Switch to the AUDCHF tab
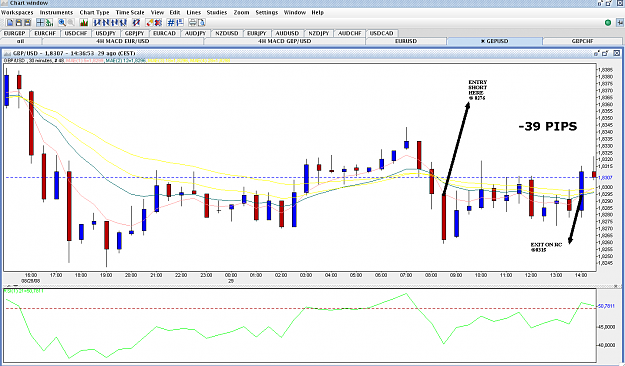625x366 pixels. (350, 33)
